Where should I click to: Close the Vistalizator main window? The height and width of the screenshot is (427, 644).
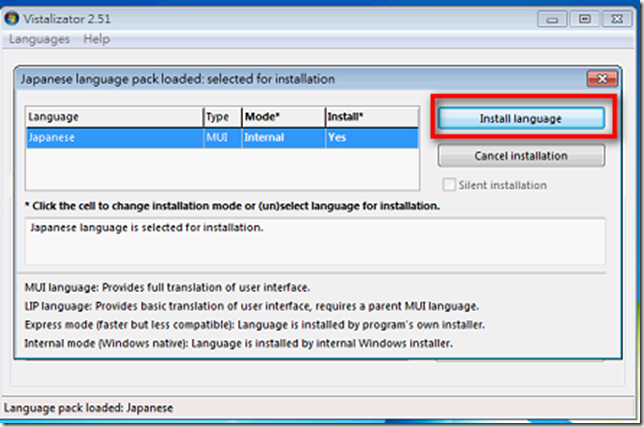(x=617, y=19)
